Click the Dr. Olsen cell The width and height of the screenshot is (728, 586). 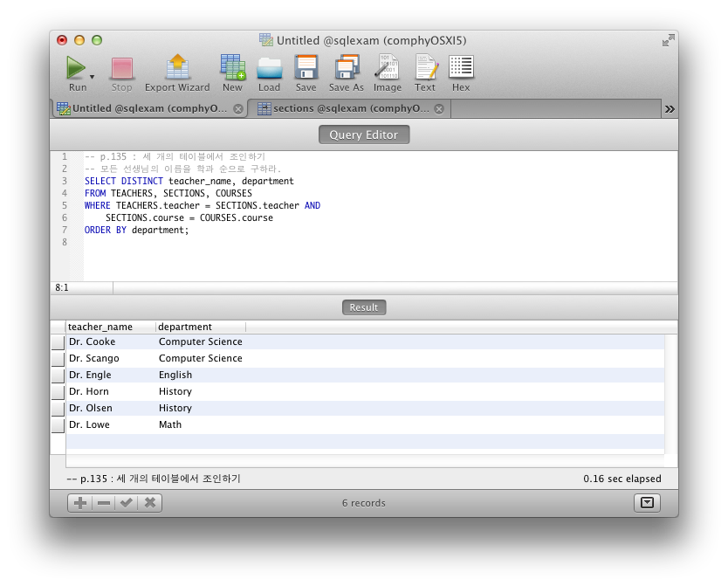pyautogui.click(x=111, y=408)
